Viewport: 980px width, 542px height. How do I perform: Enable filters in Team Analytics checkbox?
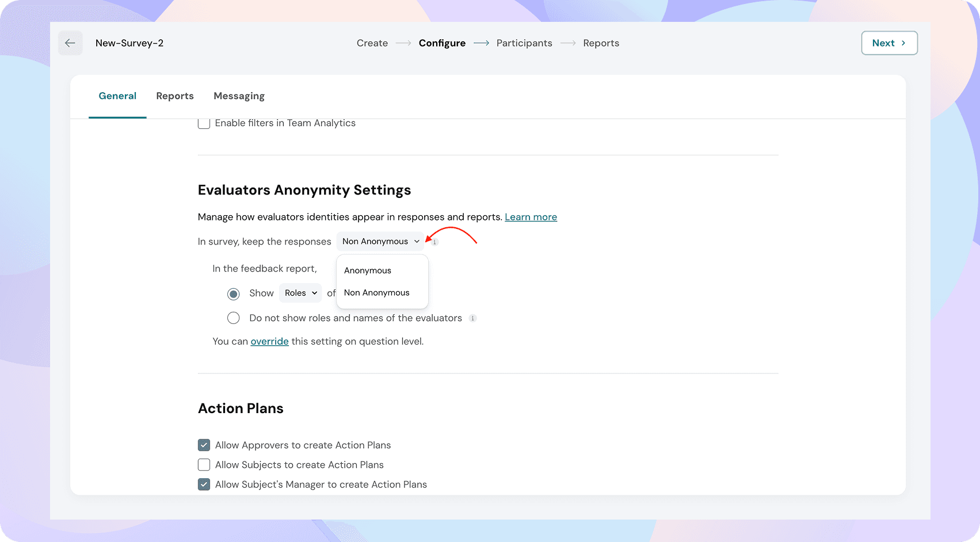pyautogui.click(x=204, y=123)
